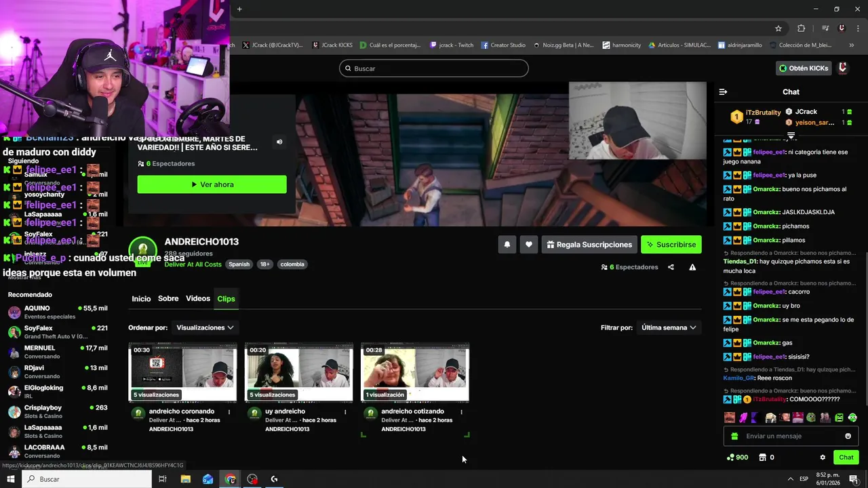Screen dimensions: 868x488
Task: Open options menu for andreicho cotizando clip
Action: pyautogui.click(x=461, y=411)
